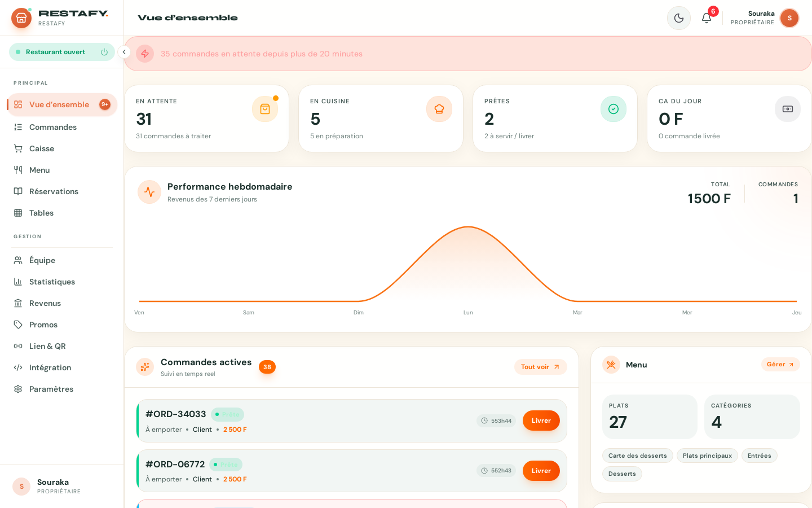The width and height of the screenshot is (812, 508).
Task: Click the En cuisine chef hat icon
Action: coord(439,109)
